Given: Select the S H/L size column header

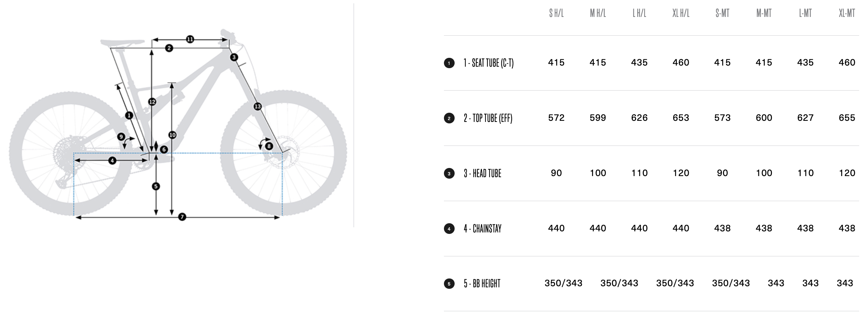Looking at the screenshot, I should click(556, 14).
